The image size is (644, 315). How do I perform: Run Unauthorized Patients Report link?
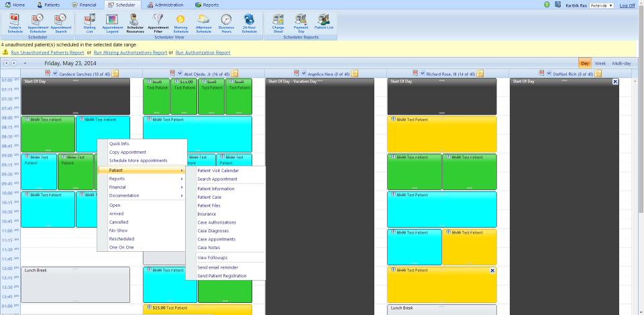(x=48, y=52)
